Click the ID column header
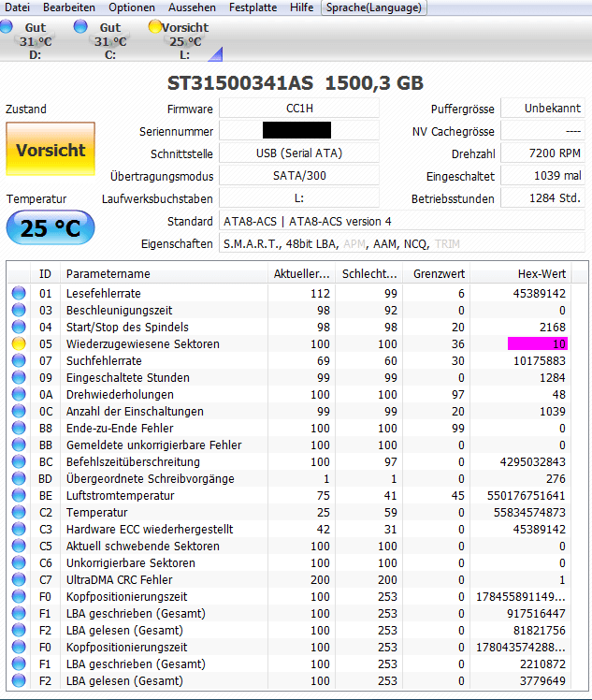This screenshot has width=592, height=700. (45, 273)
